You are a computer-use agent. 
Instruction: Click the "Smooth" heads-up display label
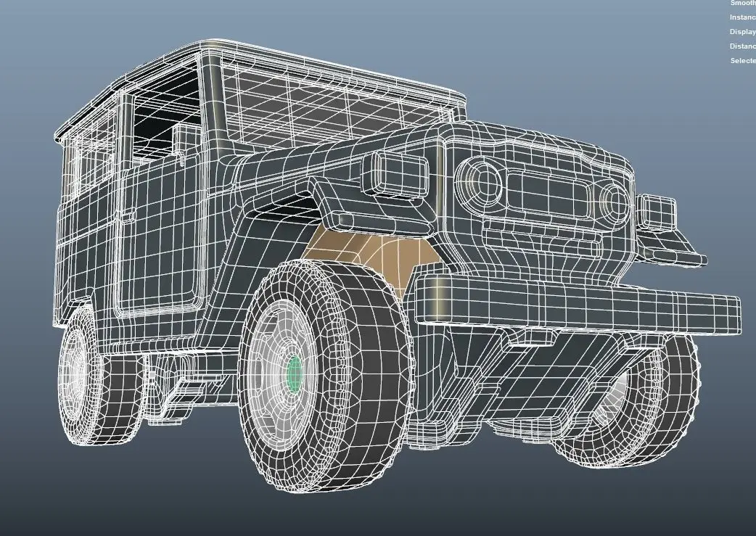[x=743, y=3]
